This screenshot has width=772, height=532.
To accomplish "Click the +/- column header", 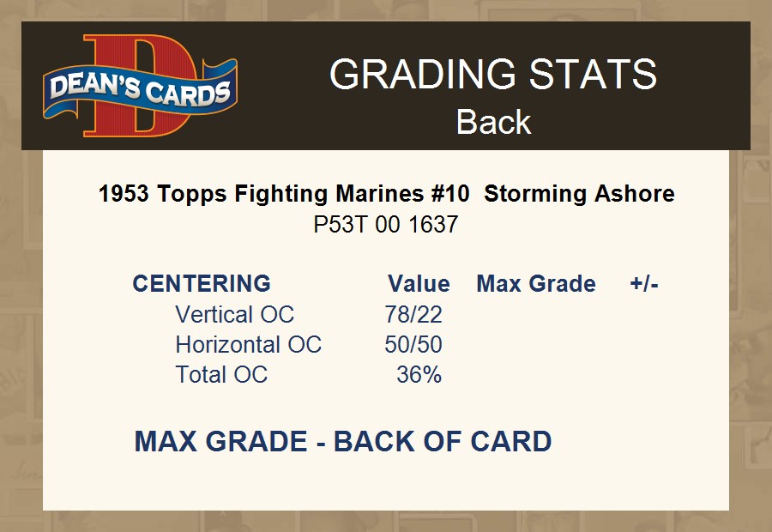I will 644,284.
